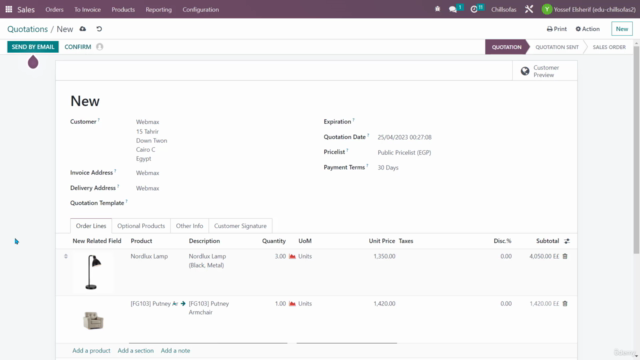Open the Studio tools wrench icon

pos(529,9)
